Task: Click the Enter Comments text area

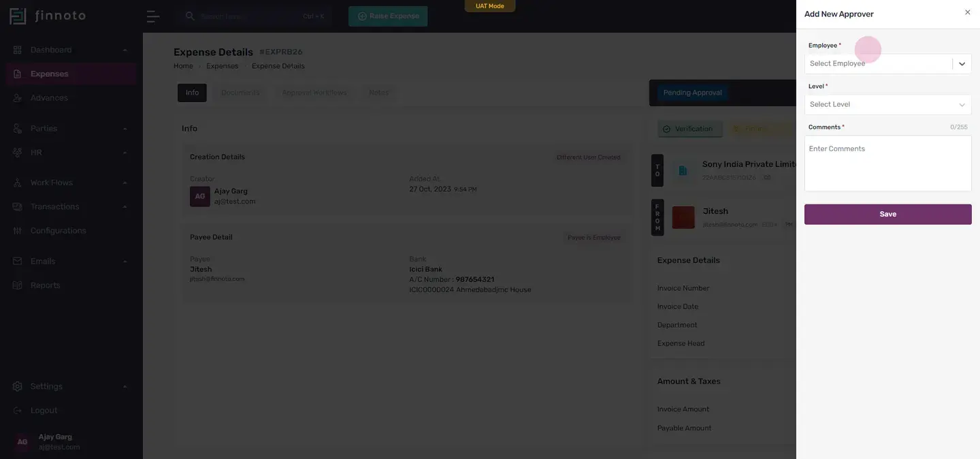Action: point(887,163)
